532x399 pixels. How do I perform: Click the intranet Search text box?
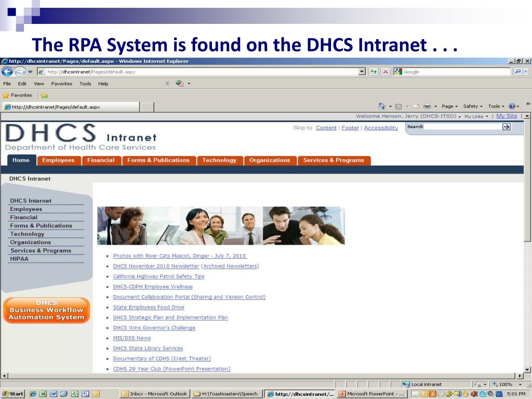coord(462,127)
